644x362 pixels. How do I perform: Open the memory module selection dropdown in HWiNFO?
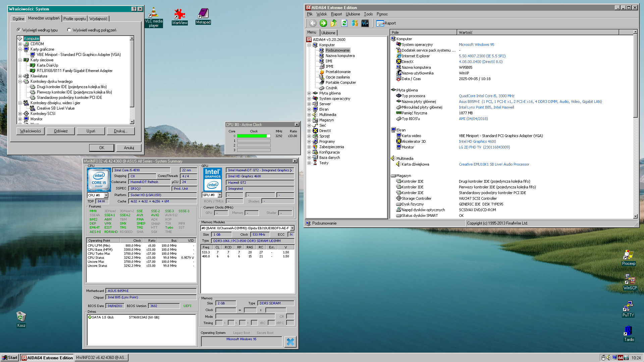(x=292, y=228)
